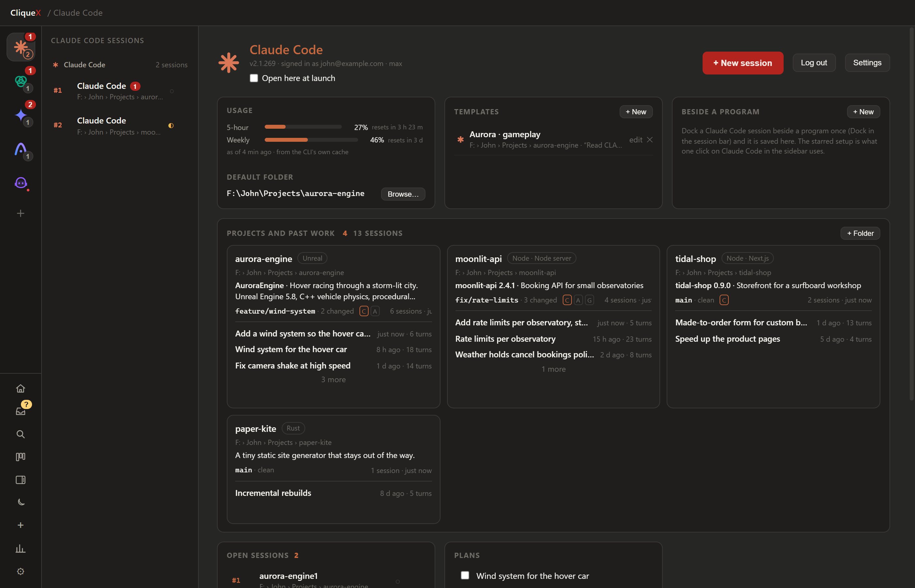Click the plus icon above the bar chart

(x=21, y=525)
